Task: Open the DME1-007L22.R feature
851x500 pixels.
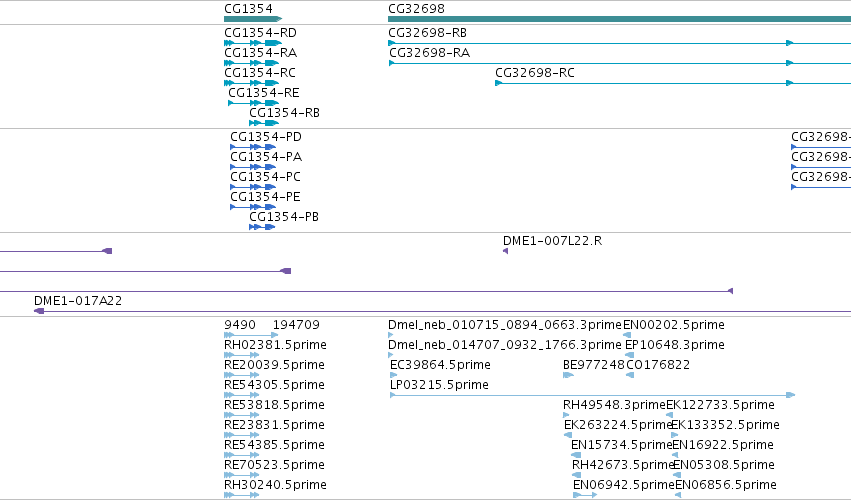Action: point(552,241)
